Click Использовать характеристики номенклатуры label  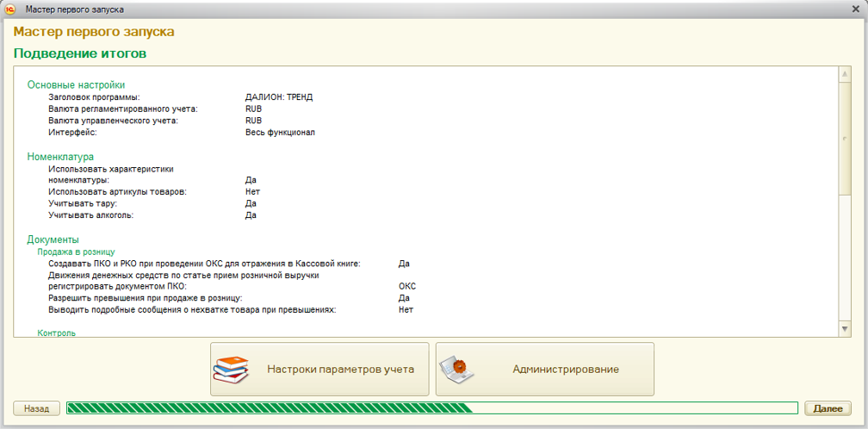coord(111,174)
